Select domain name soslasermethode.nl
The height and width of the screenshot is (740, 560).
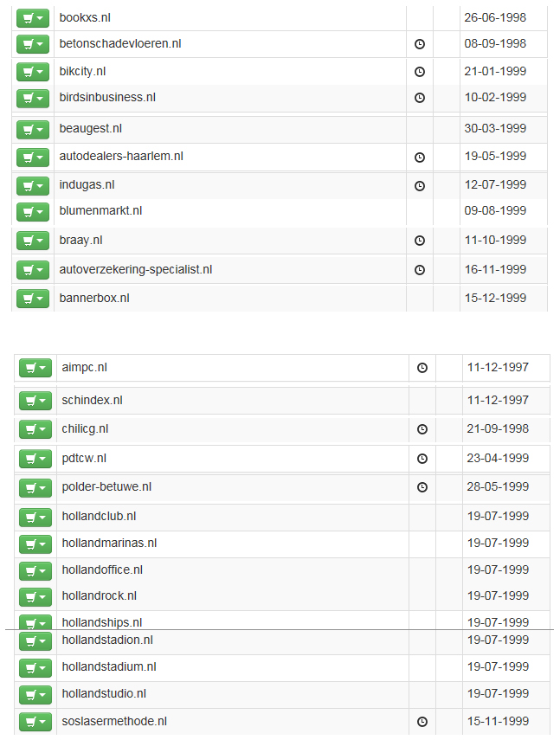(x=114, y=722)
